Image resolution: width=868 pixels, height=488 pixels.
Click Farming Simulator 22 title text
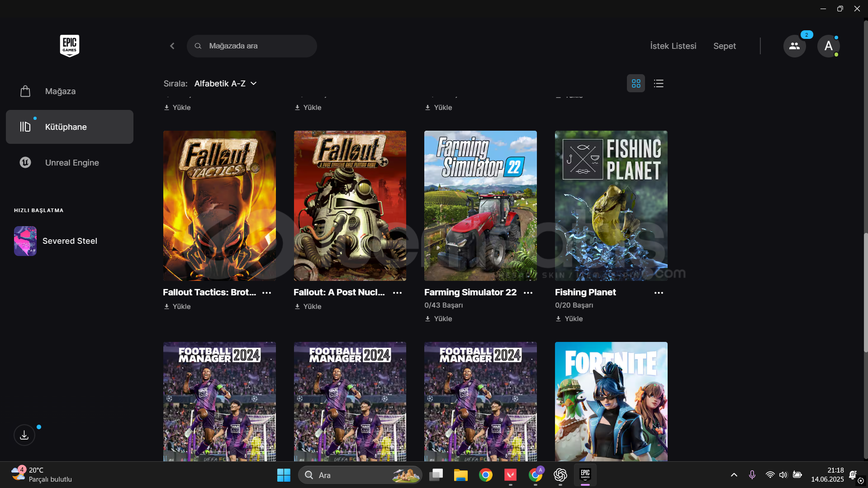point(470,293)
